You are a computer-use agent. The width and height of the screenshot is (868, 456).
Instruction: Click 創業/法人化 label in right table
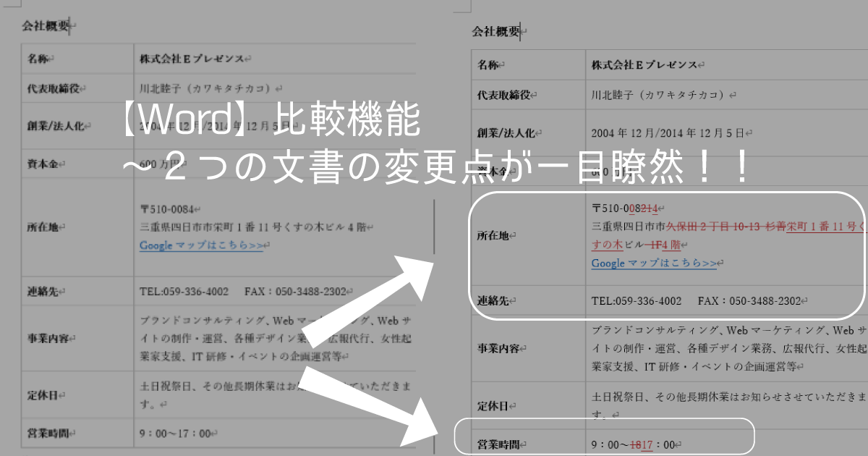506,133
